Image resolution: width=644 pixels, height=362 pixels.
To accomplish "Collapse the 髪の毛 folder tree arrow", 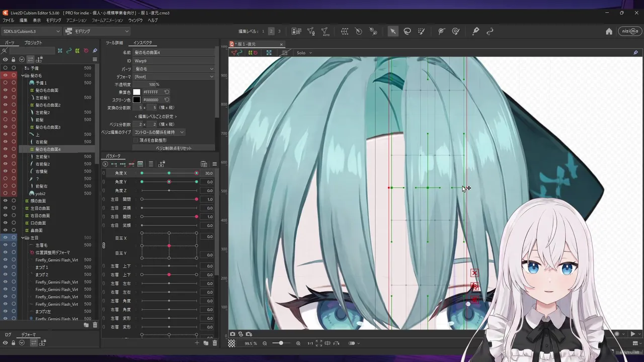I will point(23,75).
